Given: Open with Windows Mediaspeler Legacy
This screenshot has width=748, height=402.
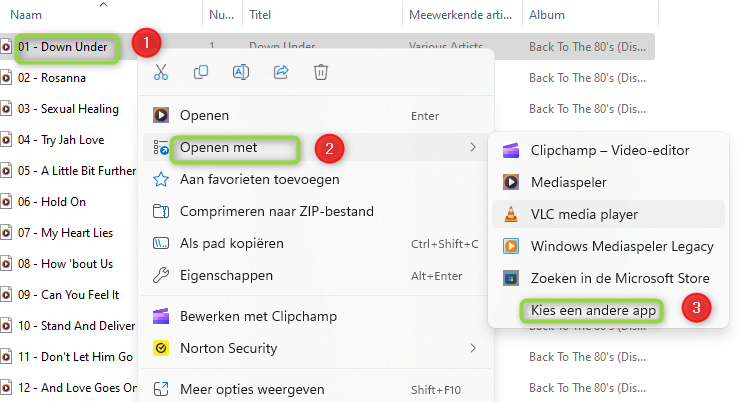Looking at the screenshot, I should [608, 246].
